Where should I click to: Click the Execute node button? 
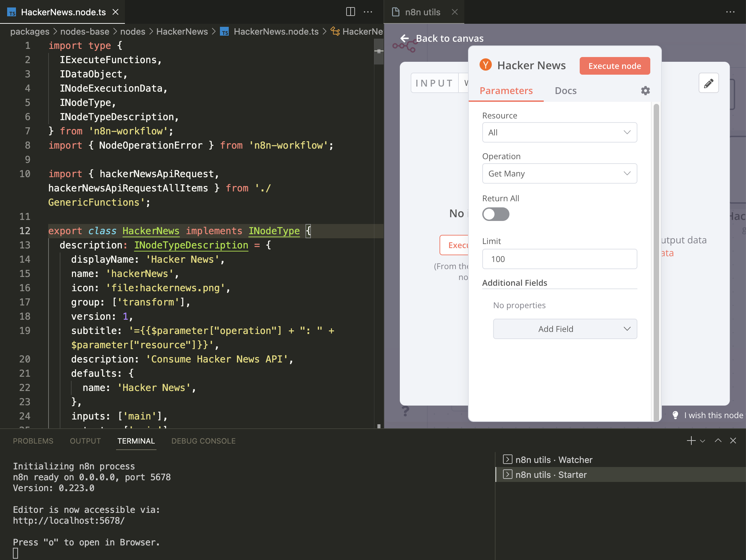pyautogui.click(x=614, y=66)
